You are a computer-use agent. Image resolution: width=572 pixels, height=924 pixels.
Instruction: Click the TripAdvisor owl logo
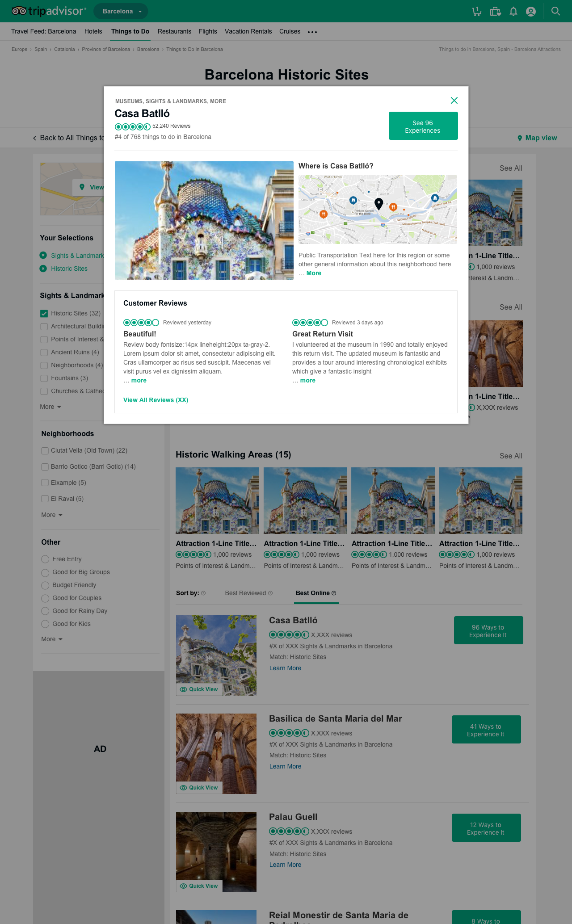click(x=19, y=11)
